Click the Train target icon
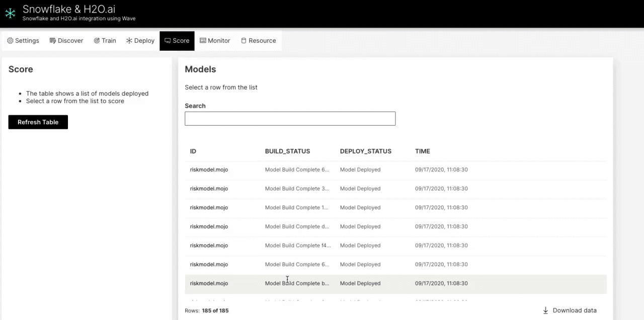Image resolution: width=644 pixels, height=320 pixels. click(97, 41)
